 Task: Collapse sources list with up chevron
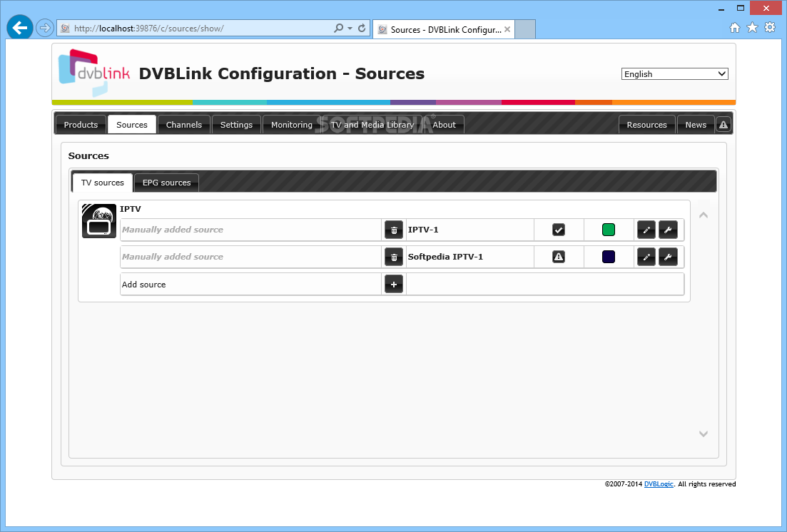click(704, 215)
